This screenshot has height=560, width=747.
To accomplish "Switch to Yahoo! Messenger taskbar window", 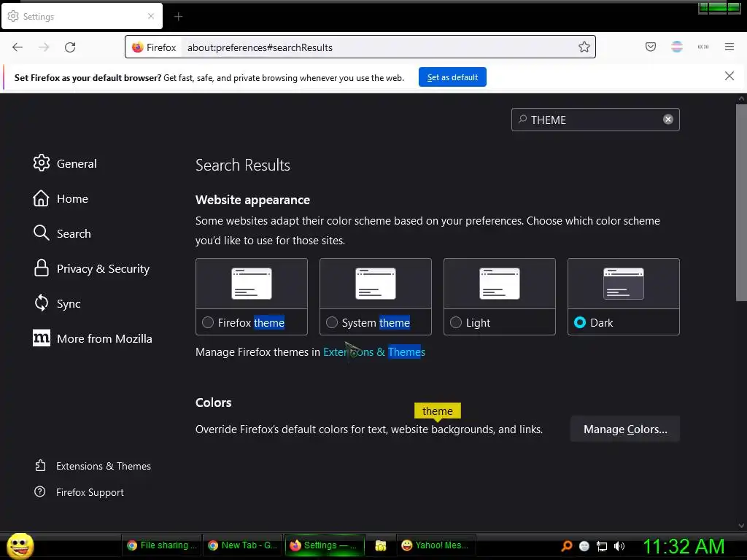I will (436, 545).
